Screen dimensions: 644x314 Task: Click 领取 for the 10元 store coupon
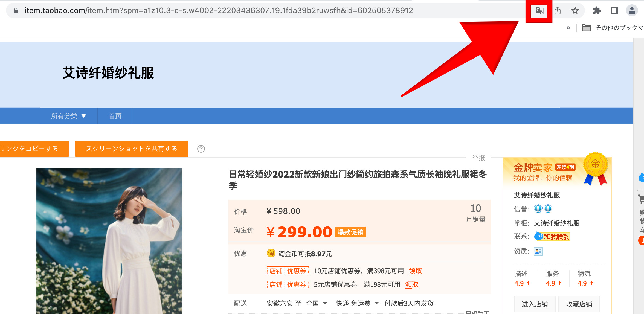415,271
